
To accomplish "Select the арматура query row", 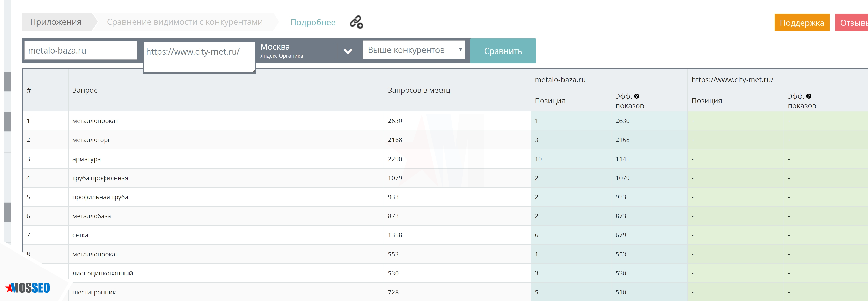I will 87,159.
